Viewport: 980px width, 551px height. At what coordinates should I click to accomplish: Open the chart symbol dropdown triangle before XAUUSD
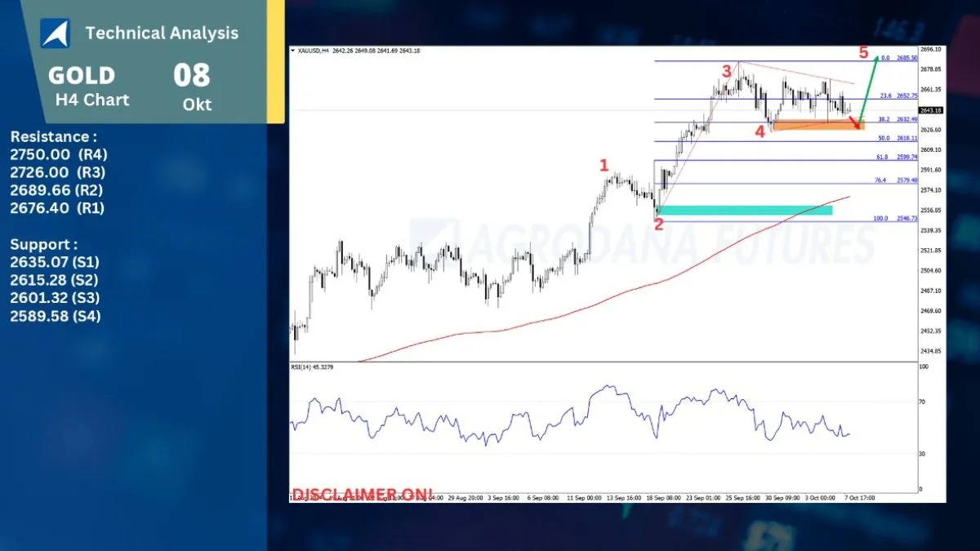293,51
